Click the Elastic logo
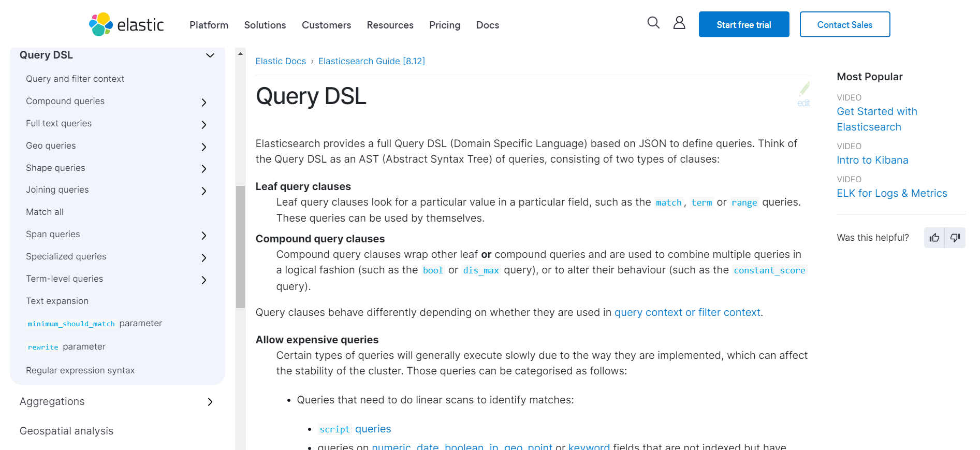Screen dimensions: 980x450 coord(126,24)
